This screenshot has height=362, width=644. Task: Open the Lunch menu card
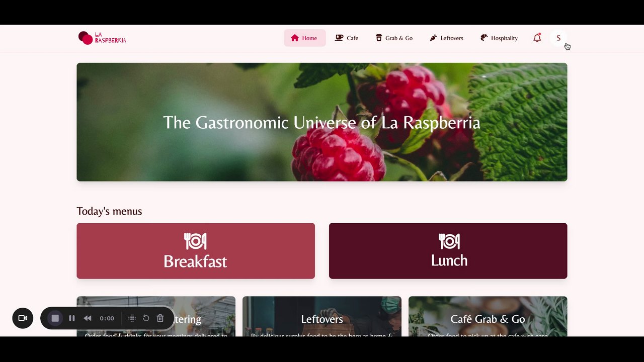pos(448,251)
